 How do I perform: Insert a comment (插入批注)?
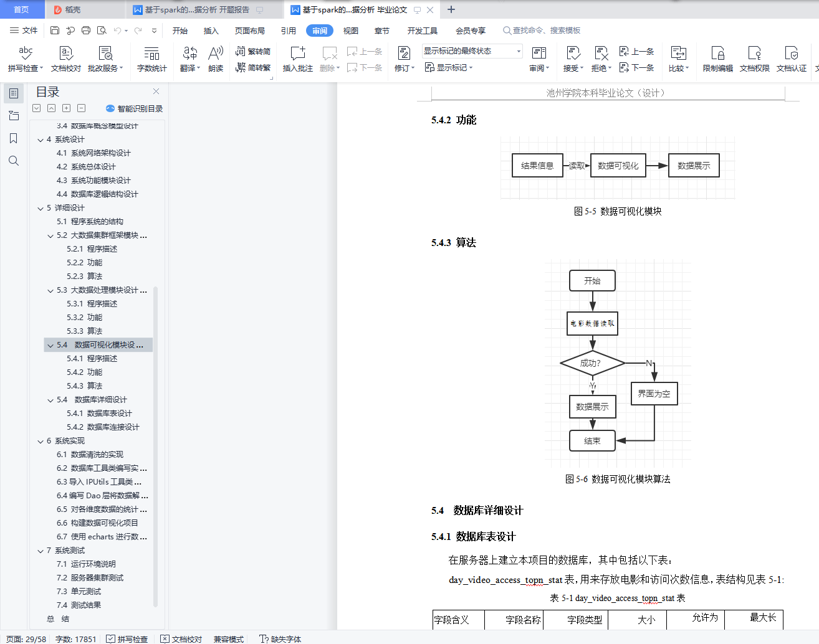298,59
